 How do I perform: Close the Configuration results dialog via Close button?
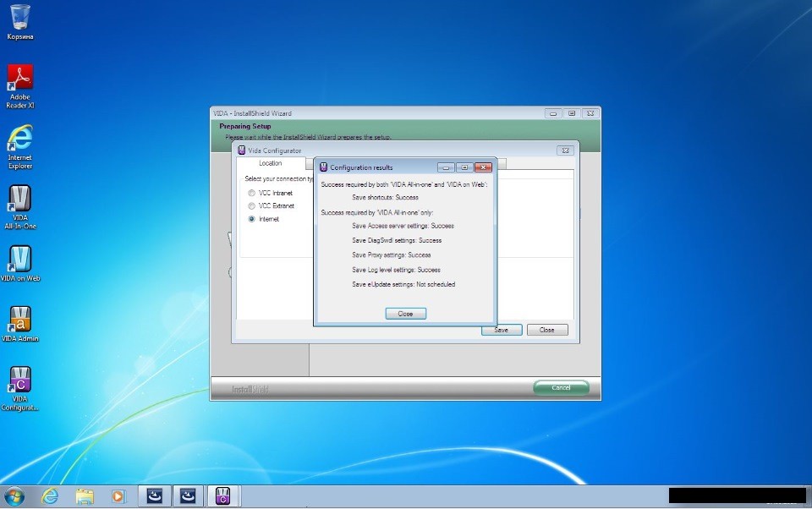(x=405, y=314)
